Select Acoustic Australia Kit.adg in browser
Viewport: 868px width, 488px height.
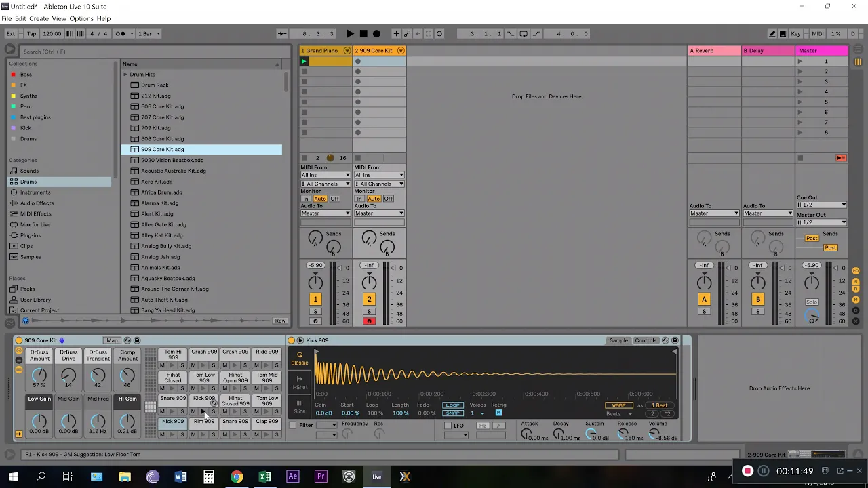click(173, 171)
